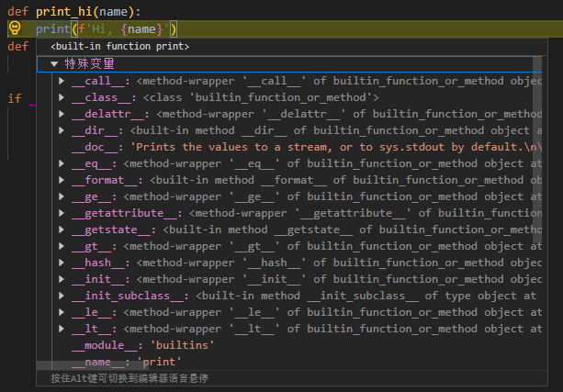This screenshot has height=392, width=563.
Task: Expand the __getstate__ entry
Action: 62,230
